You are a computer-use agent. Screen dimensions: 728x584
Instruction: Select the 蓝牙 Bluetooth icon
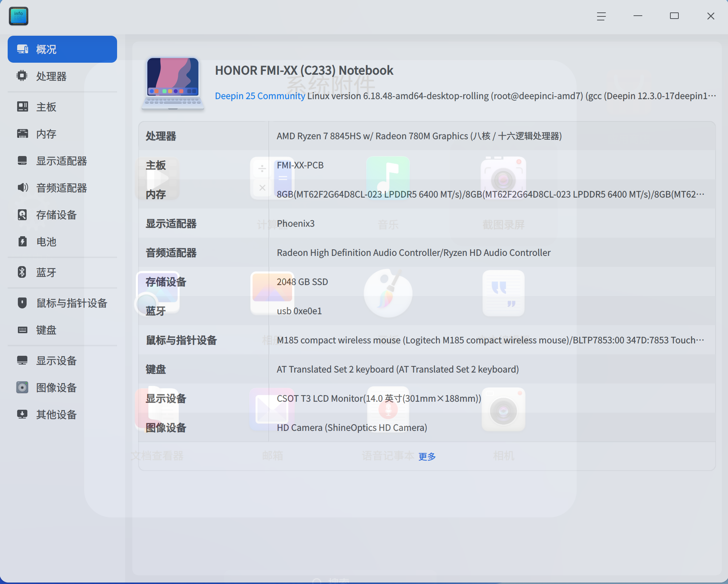(x=22, y=272)
